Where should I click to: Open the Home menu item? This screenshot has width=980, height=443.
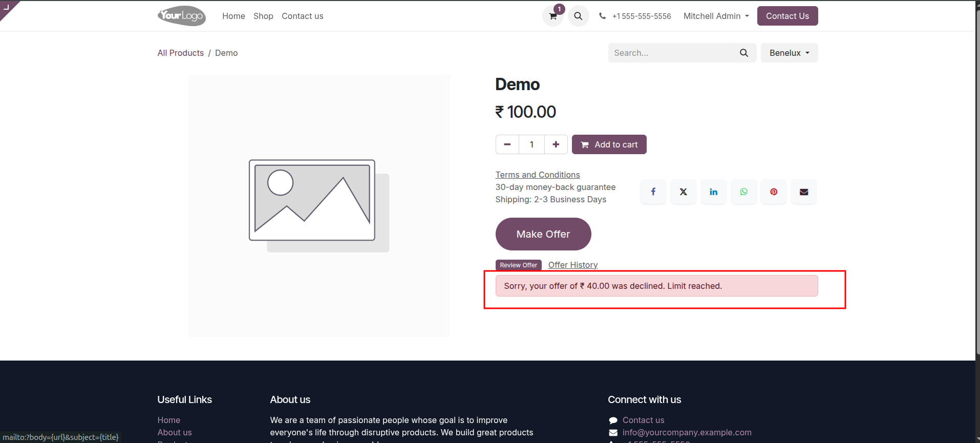pos(233,16)
